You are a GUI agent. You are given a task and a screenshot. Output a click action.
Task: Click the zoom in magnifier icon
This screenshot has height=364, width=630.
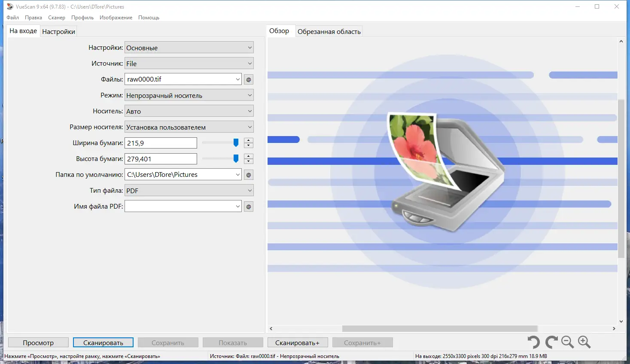click(584, 342)
